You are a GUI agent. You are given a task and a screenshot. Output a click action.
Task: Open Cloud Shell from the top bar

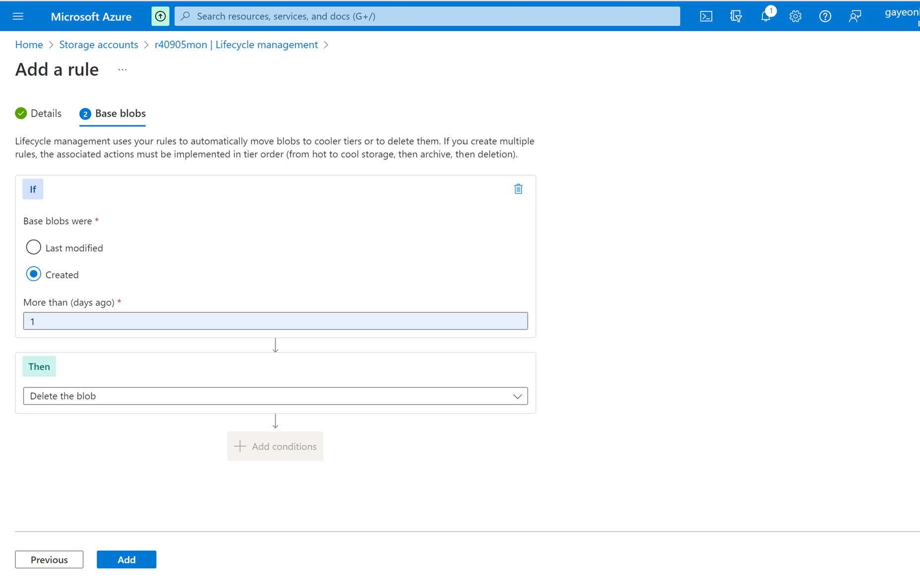click(706, 16)
